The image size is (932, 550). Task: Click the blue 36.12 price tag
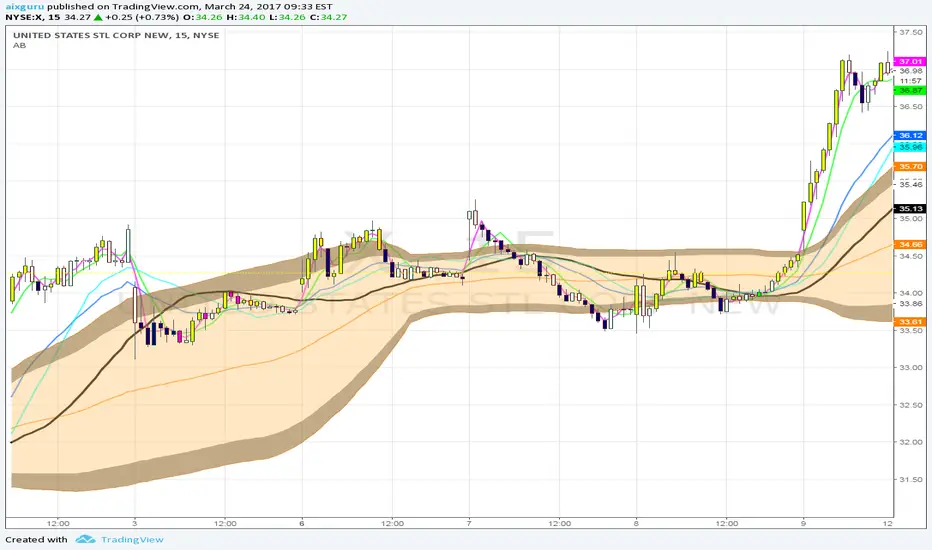pyautogui.click(x=910, y=136)
